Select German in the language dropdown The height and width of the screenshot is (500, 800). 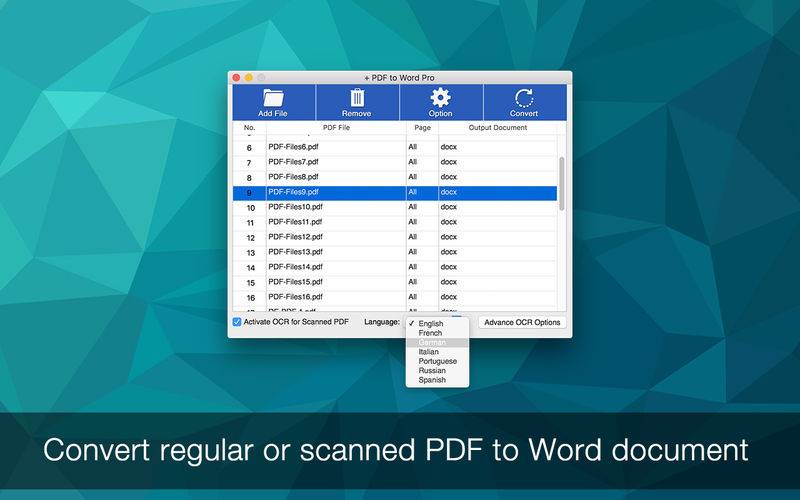[432, 343]
